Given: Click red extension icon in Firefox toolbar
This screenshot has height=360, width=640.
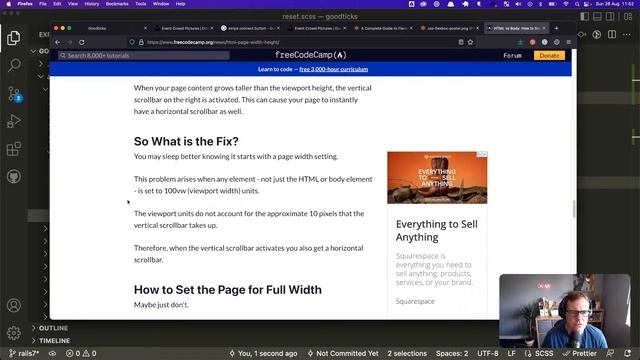Looking at the screenshot, I should click(x=532, y=42).
